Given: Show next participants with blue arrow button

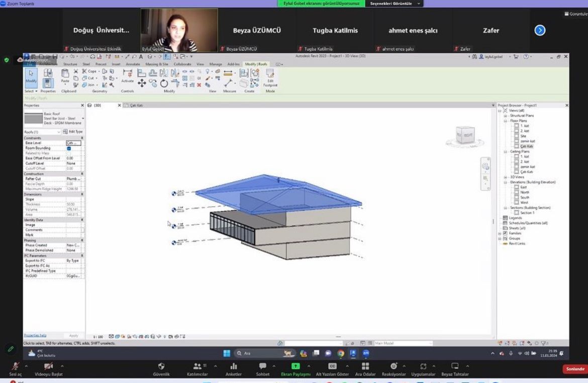Looking at the screenshot, I should pos(540,30).
